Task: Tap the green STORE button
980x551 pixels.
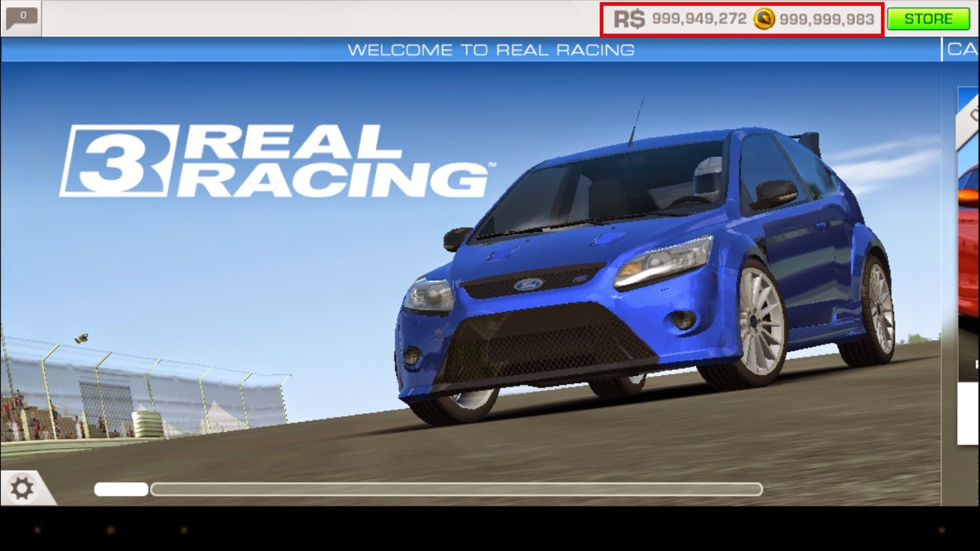Action: (928, 19)
